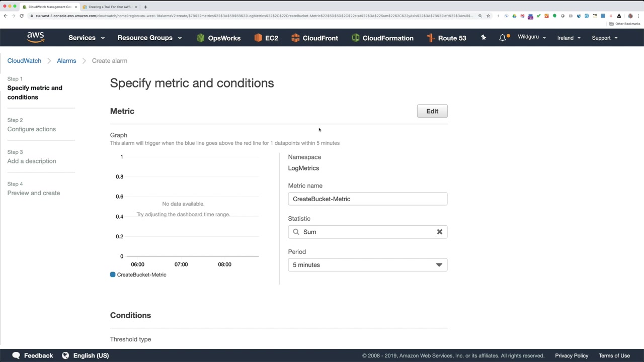Open the Period 5 minutes dropdown

(367, 265)
